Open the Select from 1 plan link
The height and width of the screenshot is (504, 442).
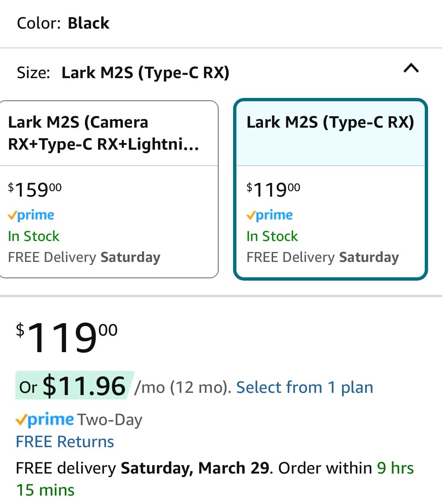coord(305,387)
